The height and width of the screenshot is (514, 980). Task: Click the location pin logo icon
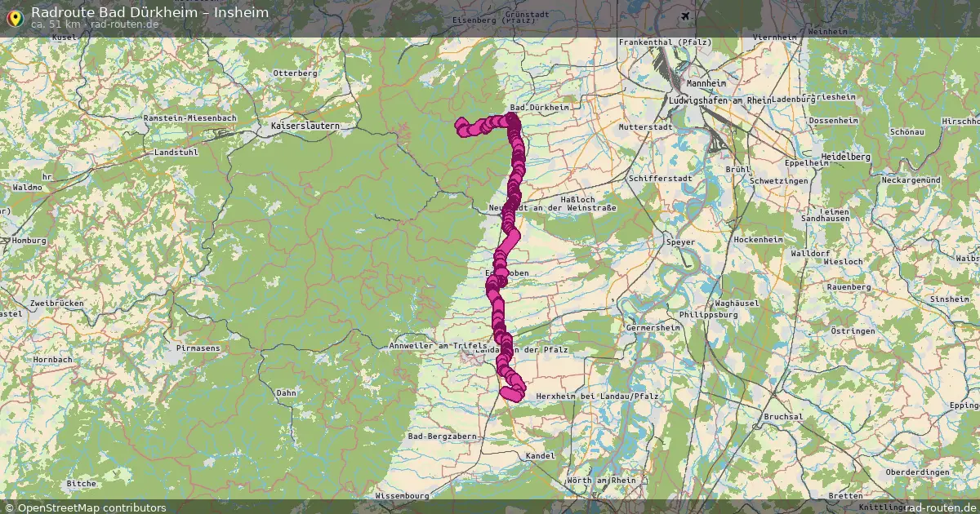pyautogui.click(x=14, y=17)
